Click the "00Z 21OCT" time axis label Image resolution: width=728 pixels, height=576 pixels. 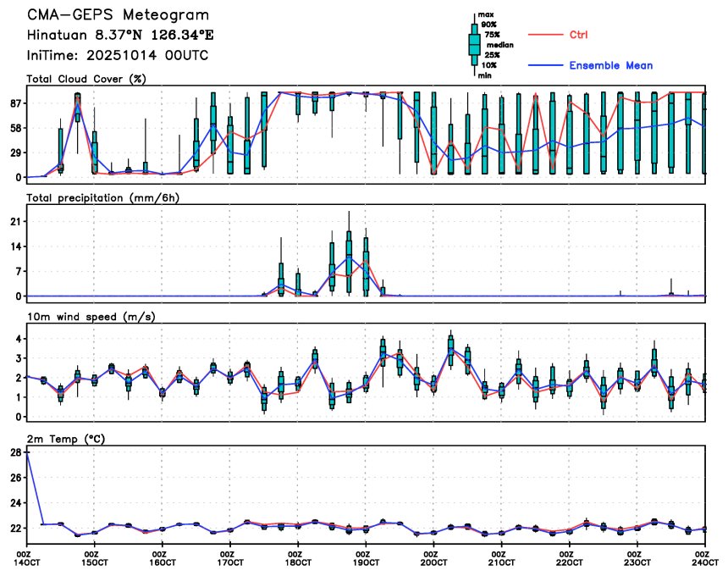pos(501,558)
